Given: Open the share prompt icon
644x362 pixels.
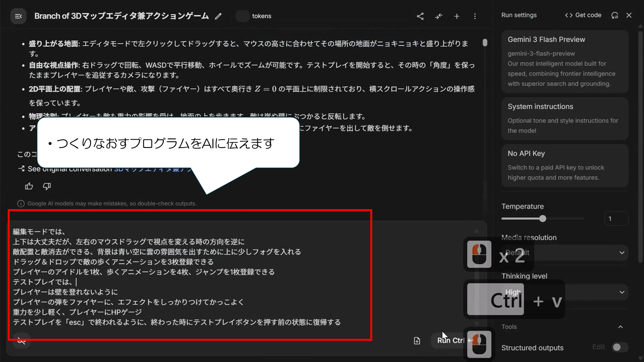Looking at the screenshot, I should (x=420, y=16).
